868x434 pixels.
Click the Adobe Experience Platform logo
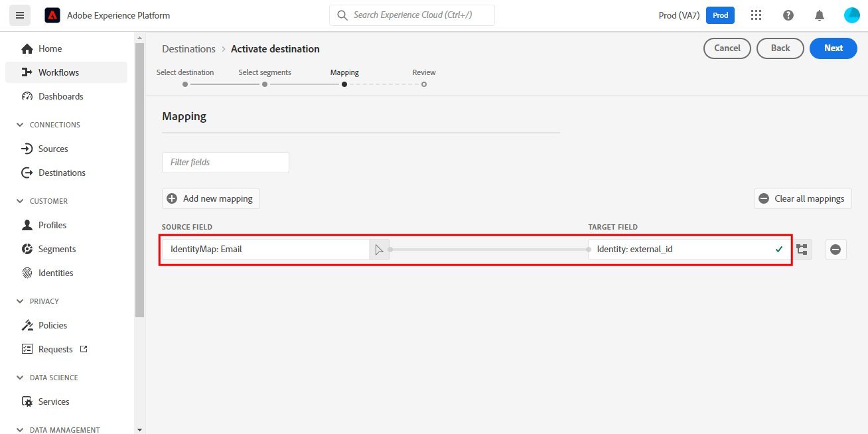52,15
